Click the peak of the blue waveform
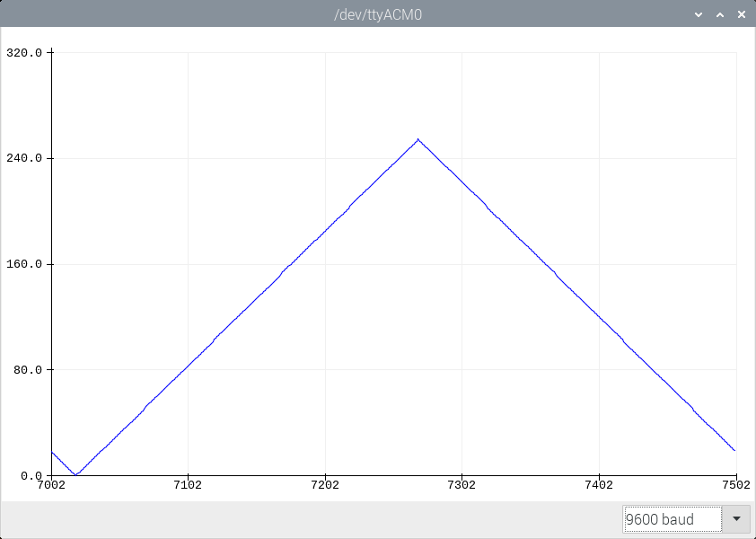This screenshot has height=539, width=756. tap(418, 139)
